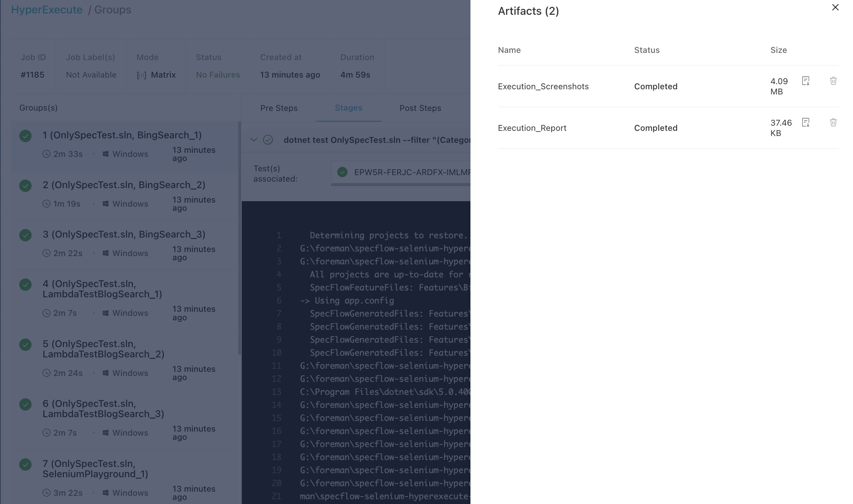Select group 4 LambdaTestBlogSearch_1

tap(124, 300)
